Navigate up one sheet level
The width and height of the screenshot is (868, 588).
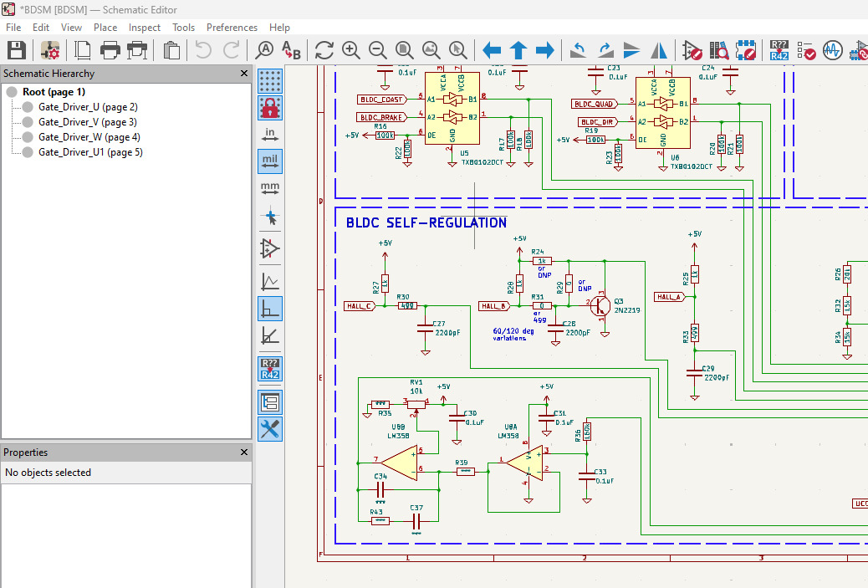pos(518,50)
